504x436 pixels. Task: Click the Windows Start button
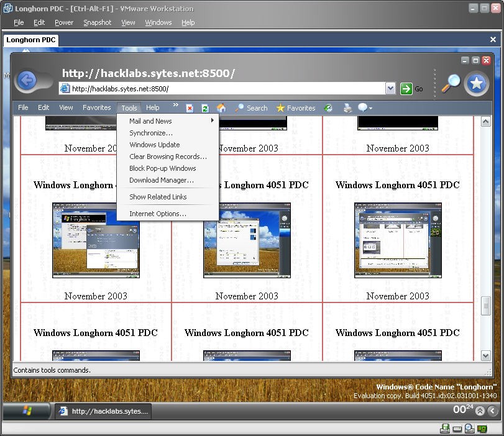27,411
